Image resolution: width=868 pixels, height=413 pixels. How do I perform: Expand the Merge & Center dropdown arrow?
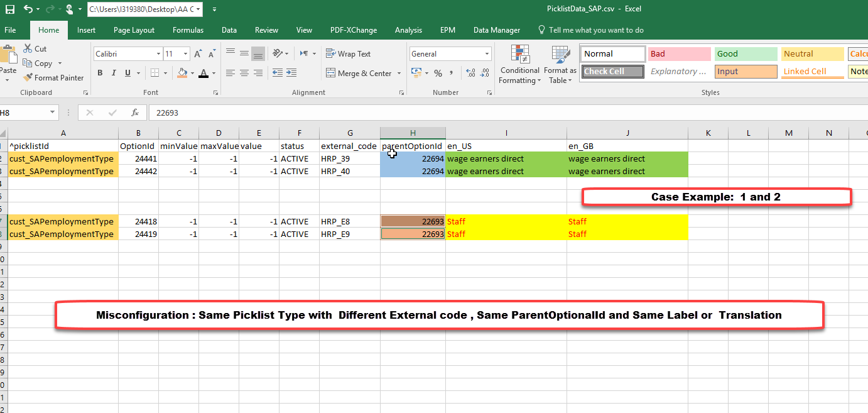coord(399,73)
